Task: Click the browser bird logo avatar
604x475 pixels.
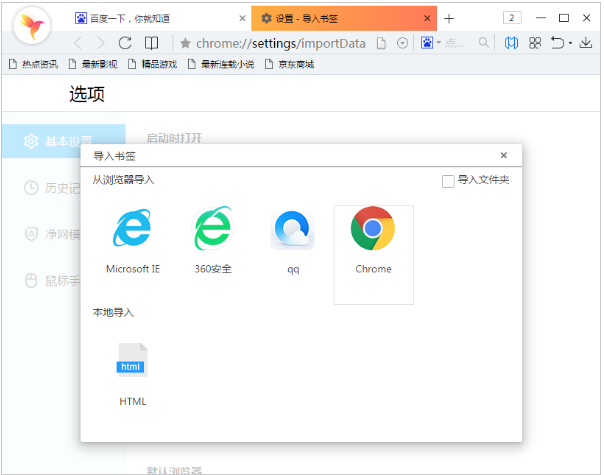Action: (x=32, y=25)
